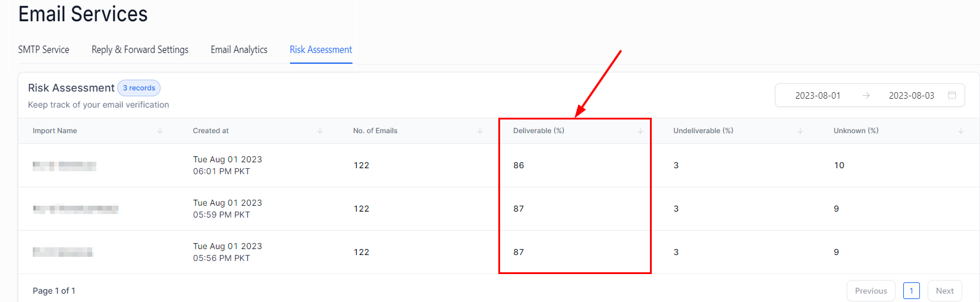Edit the start date 2023-08-01
This screenshot has height=302, width=980.
818,96
